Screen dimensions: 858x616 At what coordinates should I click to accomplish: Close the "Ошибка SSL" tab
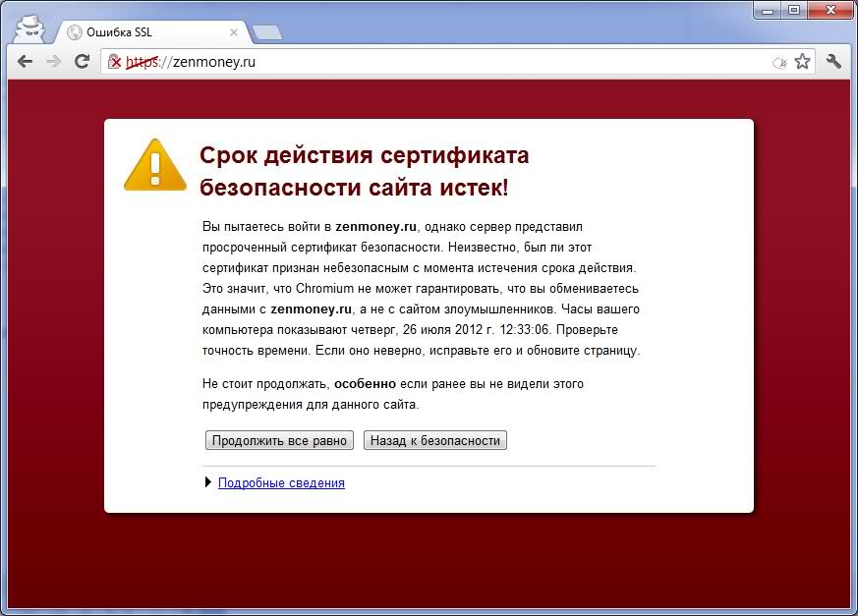pyautogui.click(x=234, y=32)
